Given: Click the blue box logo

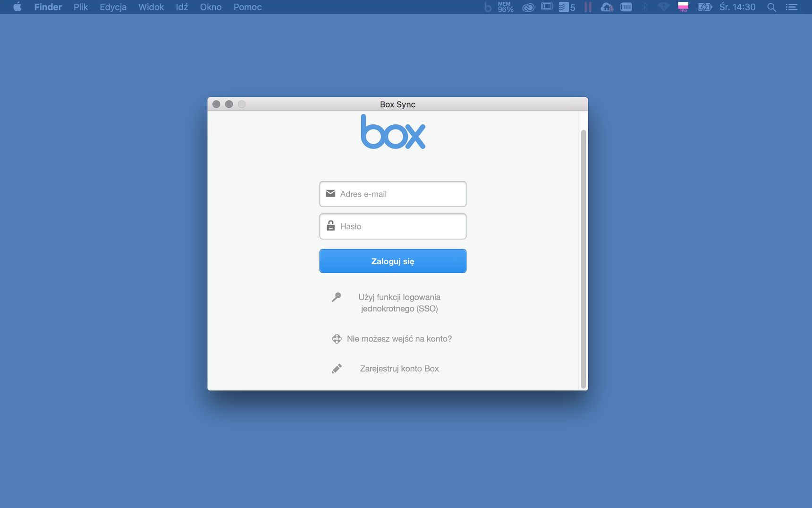Looking at the screenshot, I should (393, 132).
